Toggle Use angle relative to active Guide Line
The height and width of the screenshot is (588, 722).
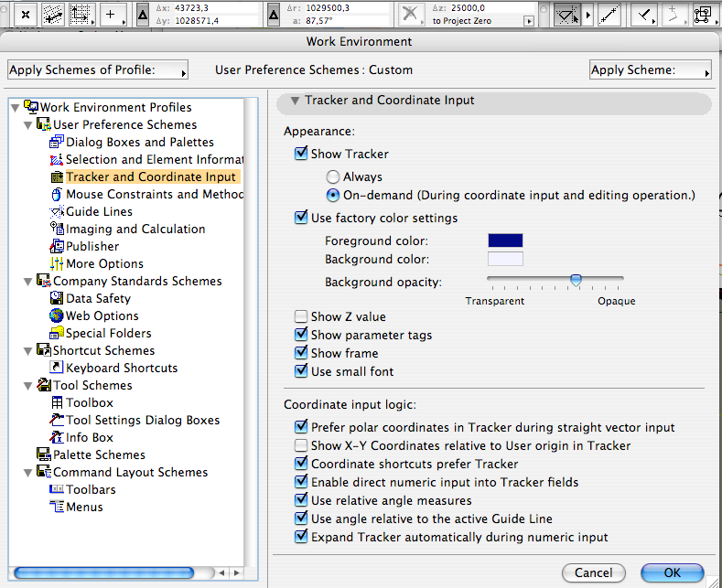tap(301, 519)
